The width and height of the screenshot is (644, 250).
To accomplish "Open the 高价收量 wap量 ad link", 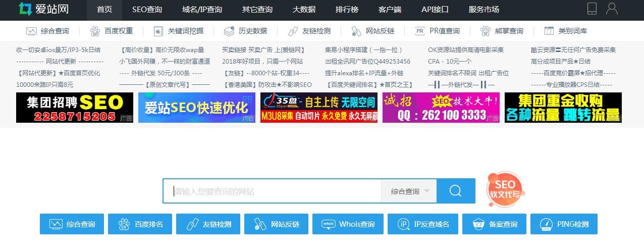I will [162, 50].
